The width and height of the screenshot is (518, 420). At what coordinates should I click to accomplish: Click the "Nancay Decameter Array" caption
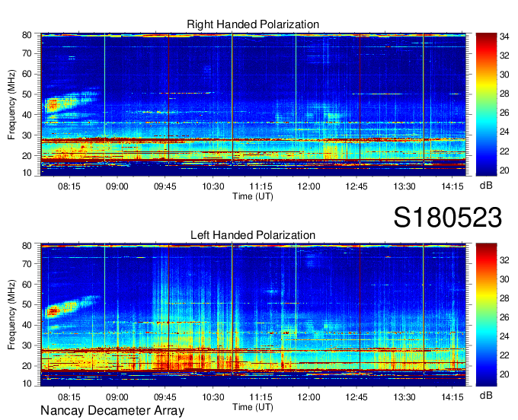112,411
